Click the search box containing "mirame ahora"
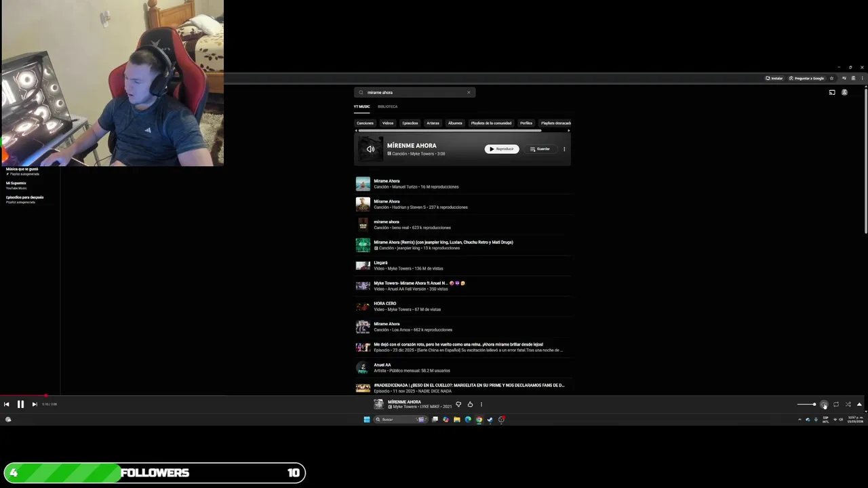Screen dimensions: 868x488 (414, 92)
